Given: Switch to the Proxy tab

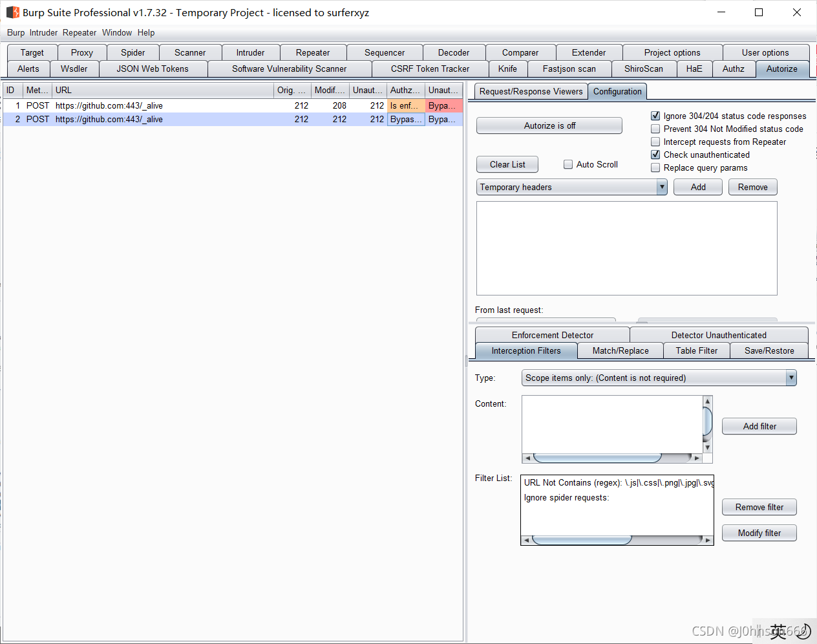Looking at the screenshot, I should [x=82, y=52].
